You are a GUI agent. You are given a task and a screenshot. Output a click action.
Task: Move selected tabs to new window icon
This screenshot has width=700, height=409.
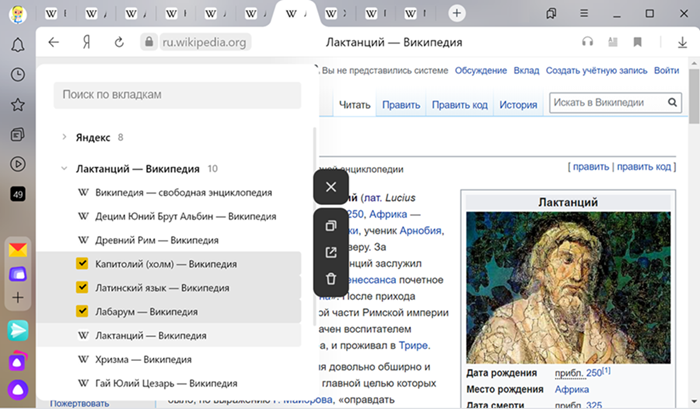[x=331, y=252]
